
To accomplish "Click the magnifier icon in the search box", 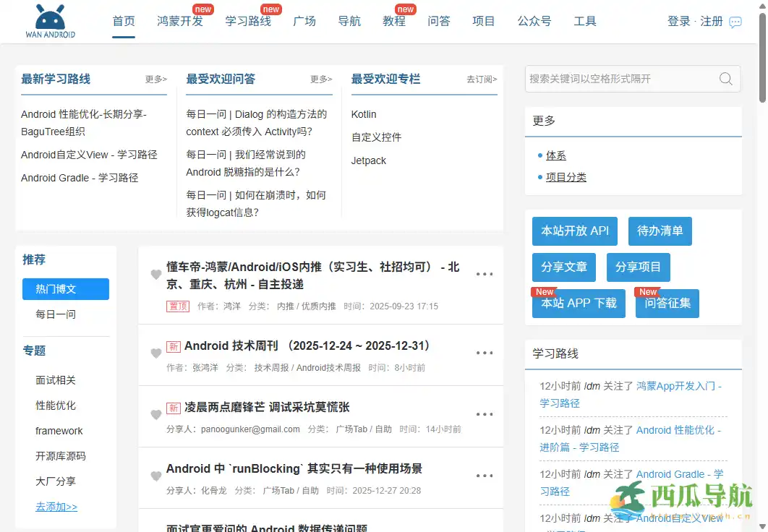I will (x=725, y=79).
